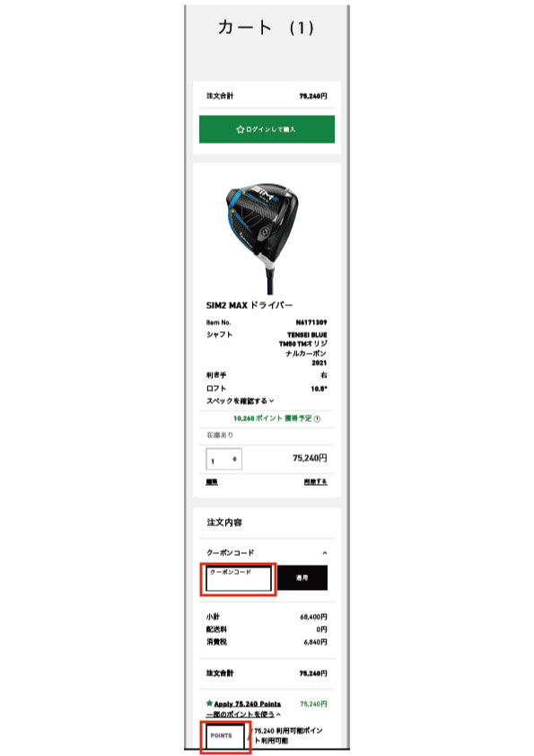Click the SIM2 MAX ドライバー product name

coord(249,305)
